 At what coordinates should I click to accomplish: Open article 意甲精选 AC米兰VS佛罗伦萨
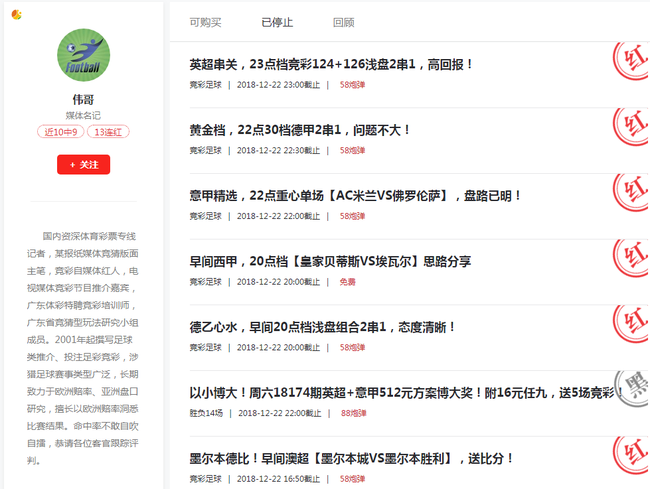(355, 196)
